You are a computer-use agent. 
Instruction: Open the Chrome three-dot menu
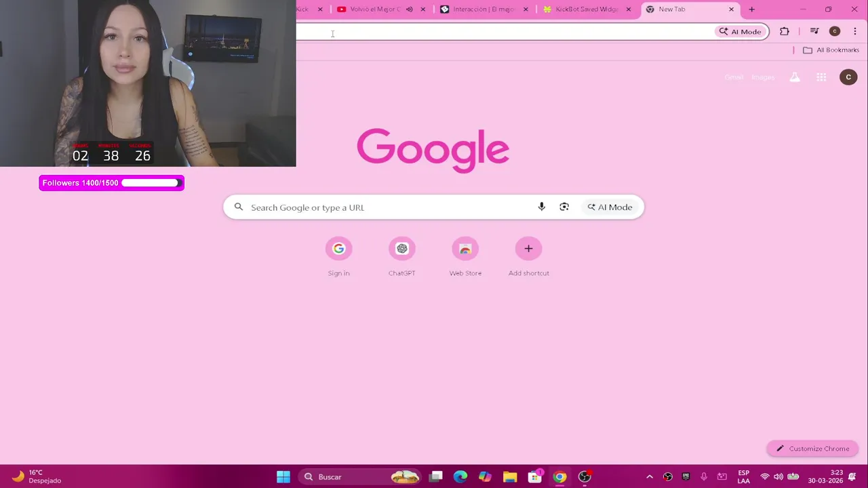(x=855, y=31)
